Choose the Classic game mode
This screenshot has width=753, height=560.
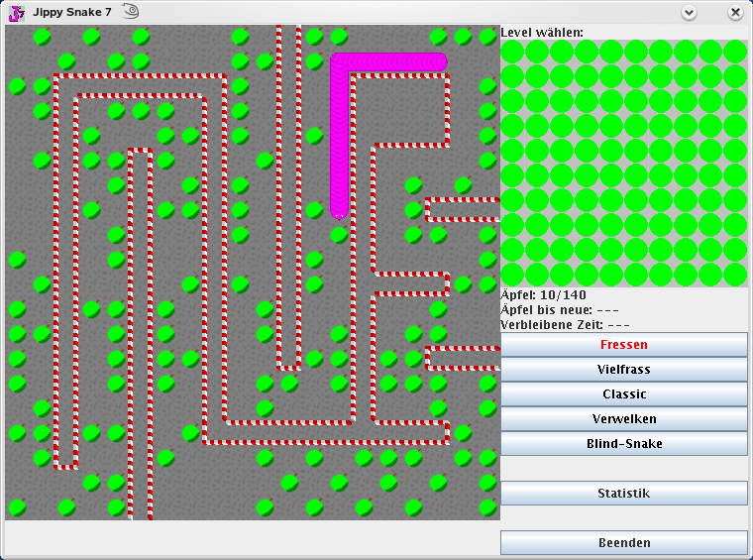tap(624, 394)
